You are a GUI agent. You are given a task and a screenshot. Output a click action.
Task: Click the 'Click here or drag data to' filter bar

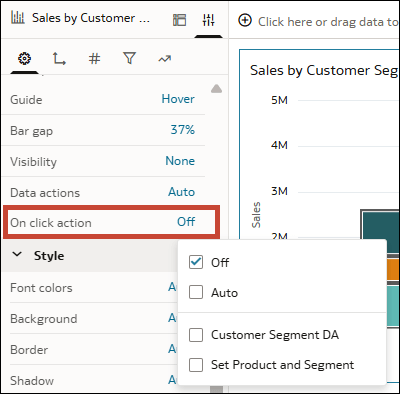328,22
